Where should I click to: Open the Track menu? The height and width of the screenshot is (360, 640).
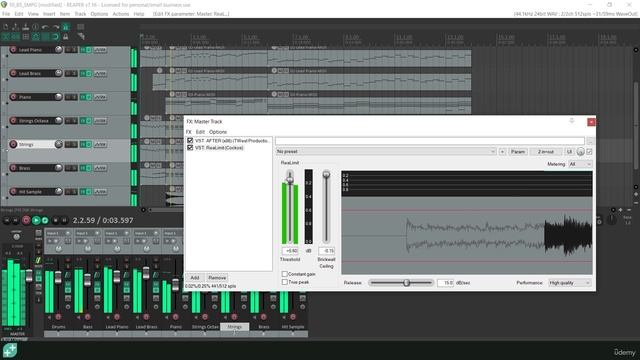[x=80, y=14]
